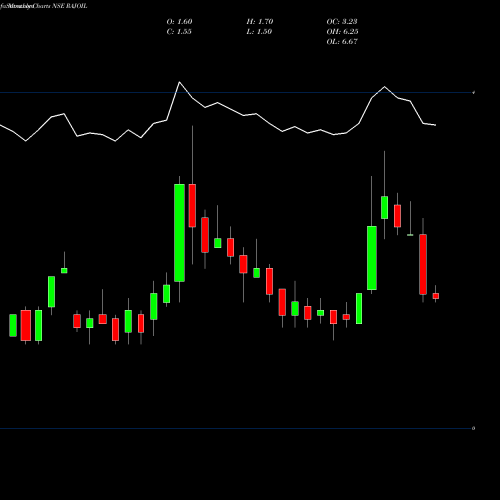
Task: Click the high price text H: 1.70
Action: [x=260, y=22]
